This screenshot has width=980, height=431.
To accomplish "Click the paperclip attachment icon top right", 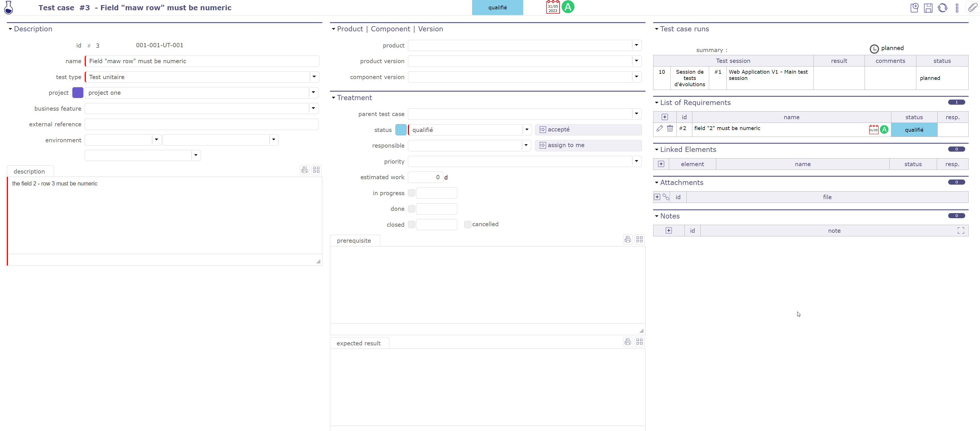I will (x=972, y=8).
